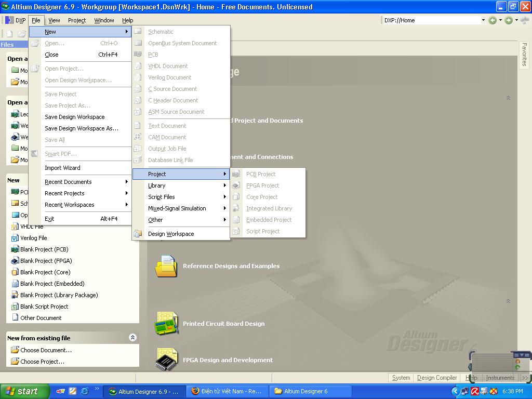Click the Printed Circuit Board Design icon

166,323
